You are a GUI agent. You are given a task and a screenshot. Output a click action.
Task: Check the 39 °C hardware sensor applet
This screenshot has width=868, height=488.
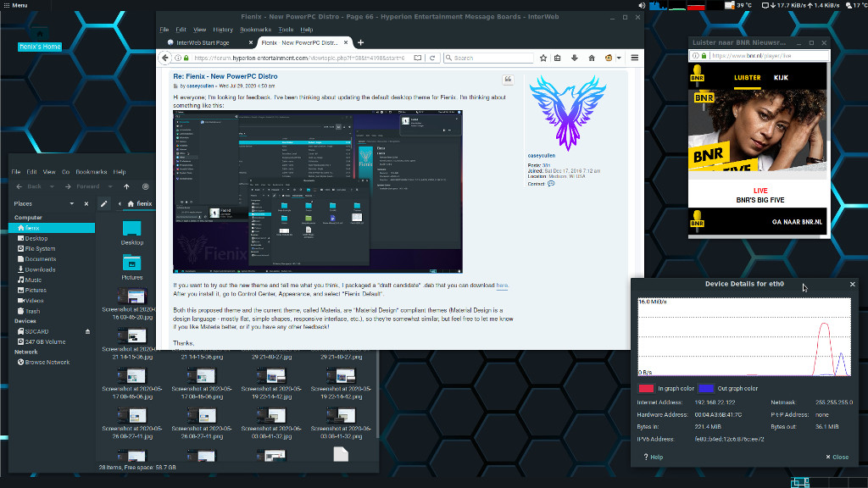[738, 5]
